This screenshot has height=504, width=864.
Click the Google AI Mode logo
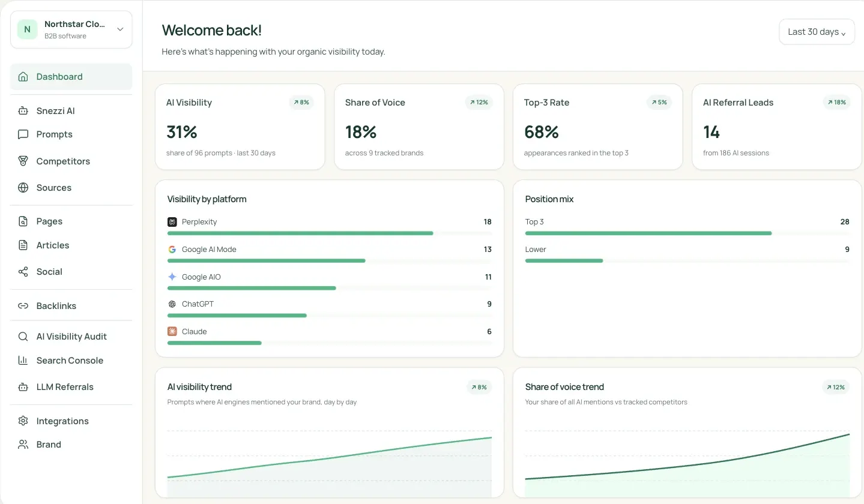click(172, 250)
